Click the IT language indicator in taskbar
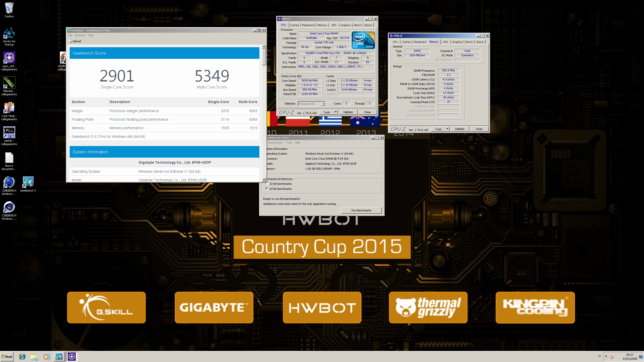 599,356
